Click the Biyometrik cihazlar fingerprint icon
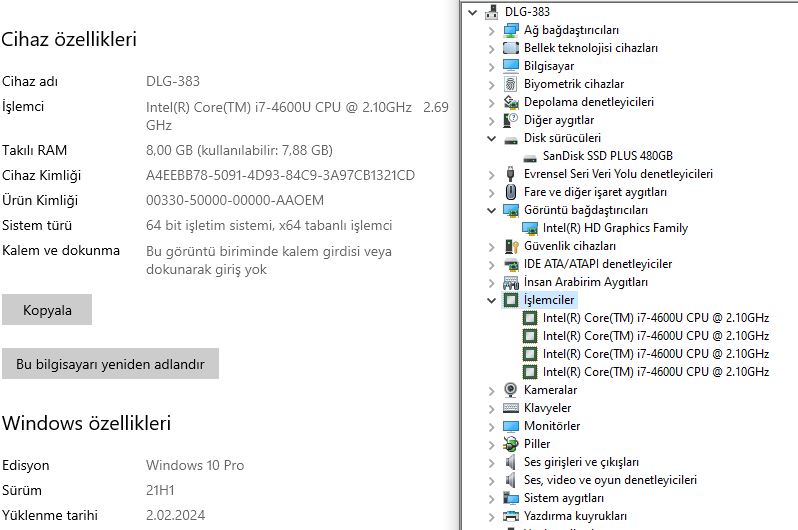This screenshot has height=530, width=798. [510, 83]
